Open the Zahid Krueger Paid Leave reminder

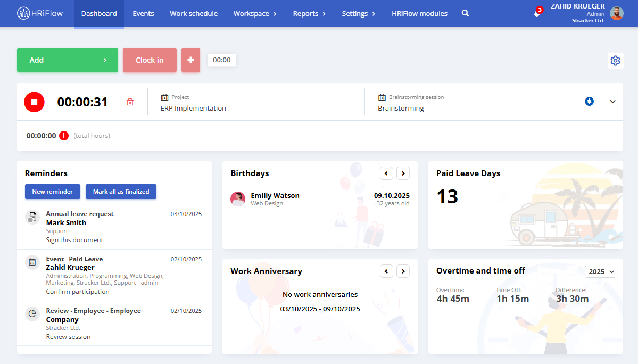[x=114, y=275]
